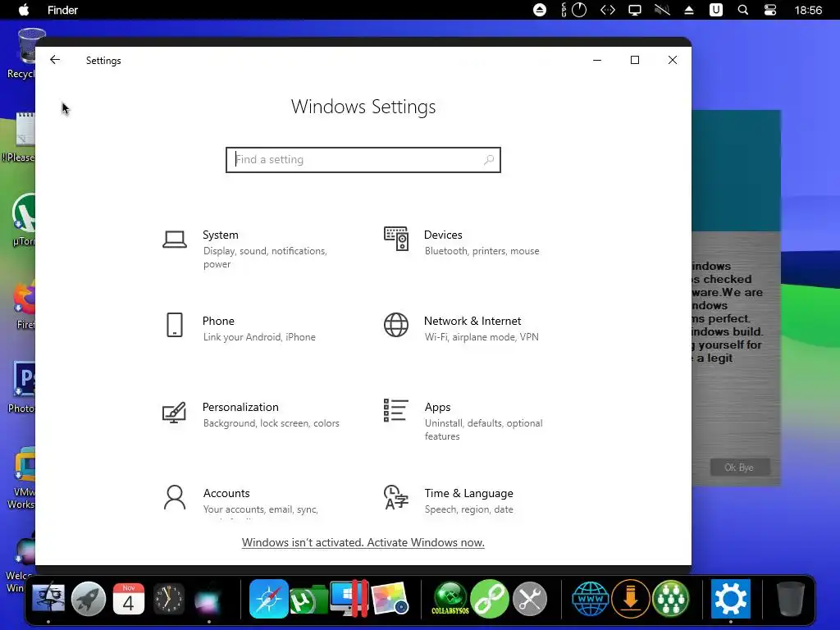The height and width of the screenshot is (630, 840).
Task: Open green chain link dock icon
Action: [490, 598]
